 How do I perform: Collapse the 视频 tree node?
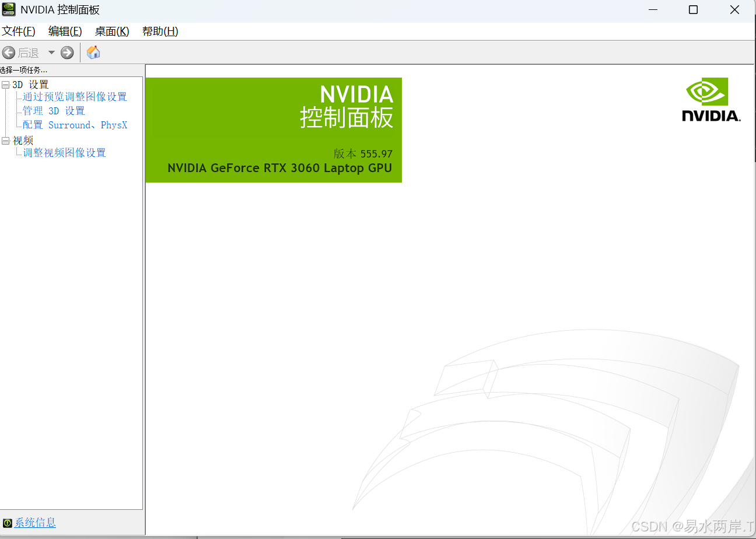click(6, 141)
